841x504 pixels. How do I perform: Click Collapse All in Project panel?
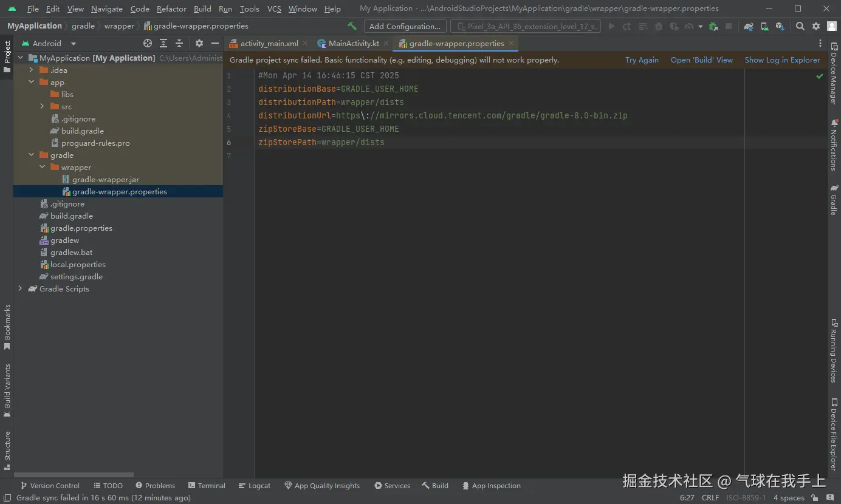point(179,43)
